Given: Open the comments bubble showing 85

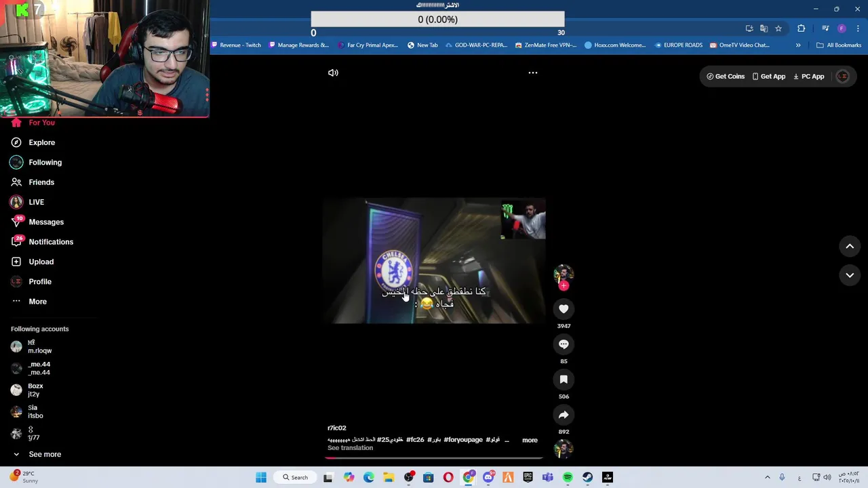Looking at the screenshot, I should click(x=564, y=344).
